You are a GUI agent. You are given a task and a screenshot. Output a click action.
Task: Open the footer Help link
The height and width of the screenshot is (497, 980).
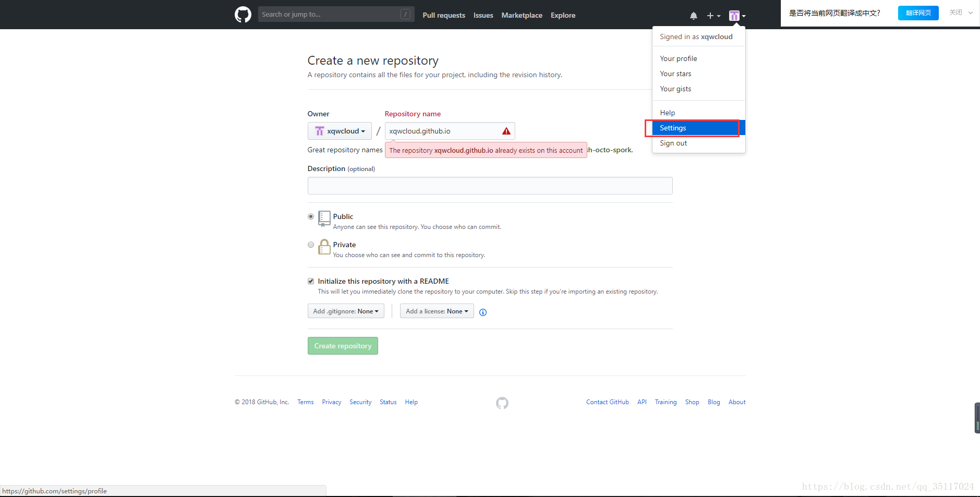click(x=412, y=402)
